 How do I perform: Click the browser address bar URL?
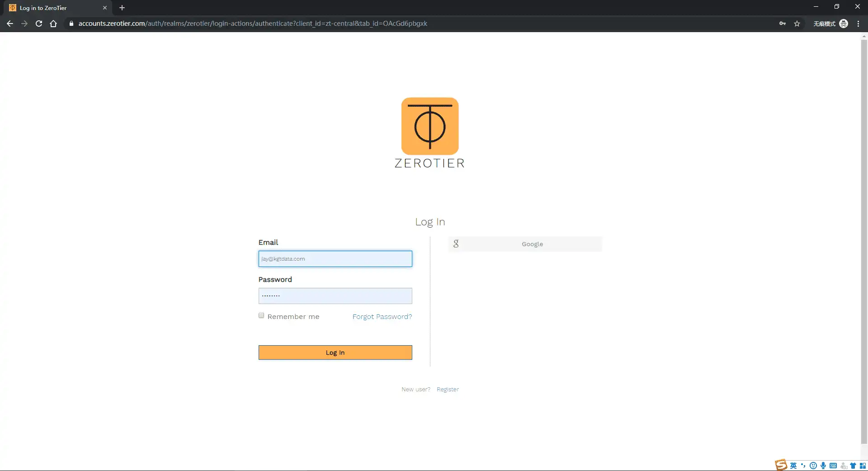(253, 24)
